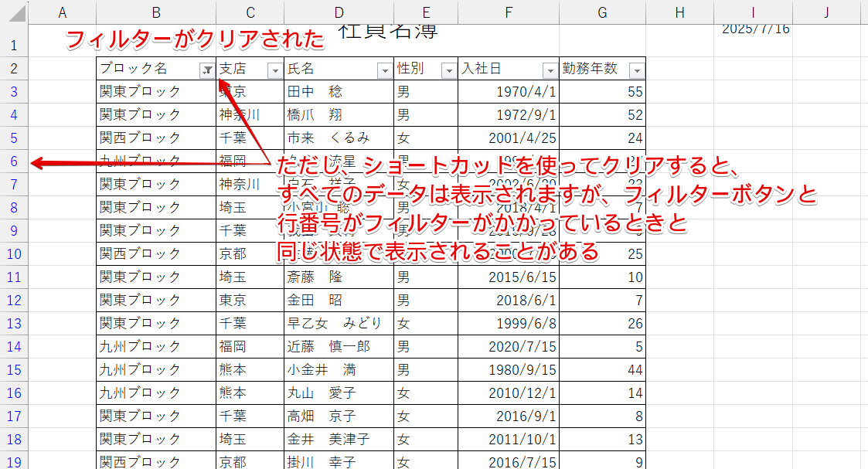Click the date cell 1972/9/1
The height and width of the screenshot is (469, 868).
(x=508, y=114)
